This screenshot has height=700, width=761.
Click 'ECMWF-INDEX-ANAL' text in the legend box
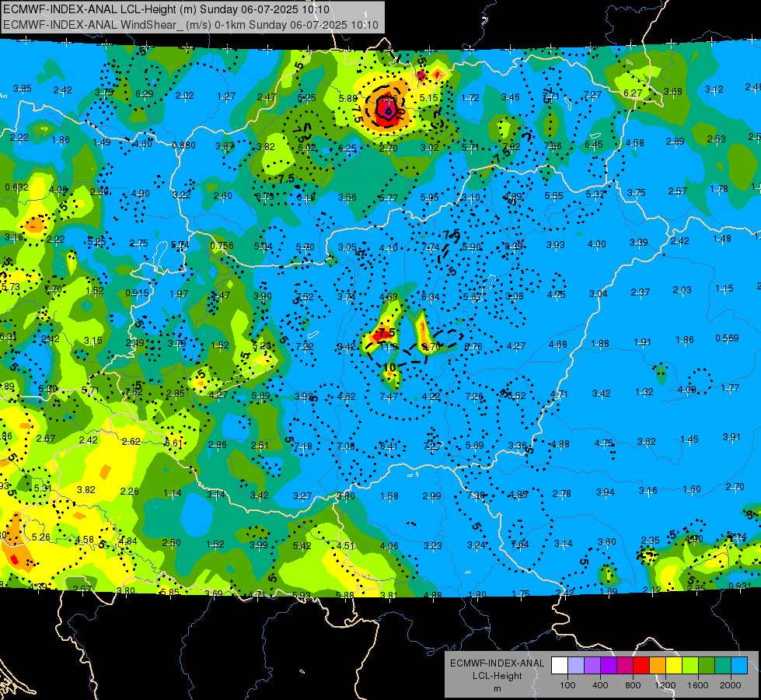(497, 663)
